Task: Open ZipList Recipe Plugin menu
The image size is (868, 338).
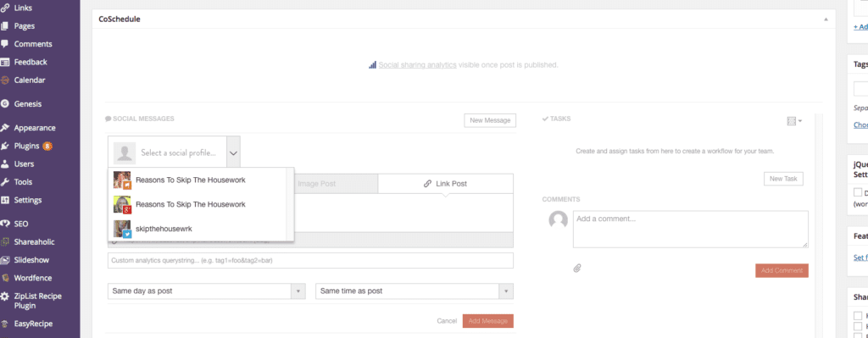Action: pyautogui.click(x=37, y=301)
